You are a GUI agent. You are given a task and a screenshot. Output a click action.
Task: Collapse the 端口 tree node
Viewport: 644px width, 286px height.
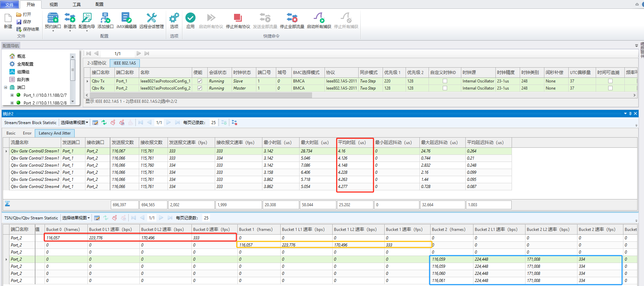pos(5,88)
